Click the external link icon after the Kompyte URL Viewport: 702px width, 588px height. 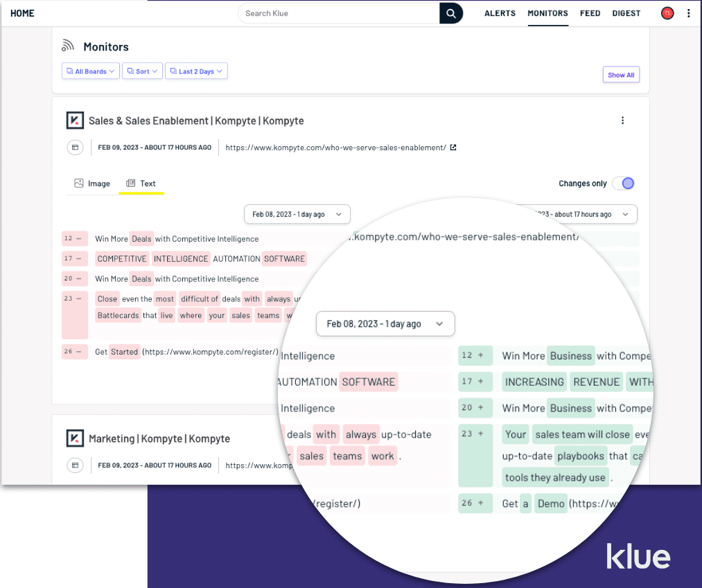pos(453,147)
